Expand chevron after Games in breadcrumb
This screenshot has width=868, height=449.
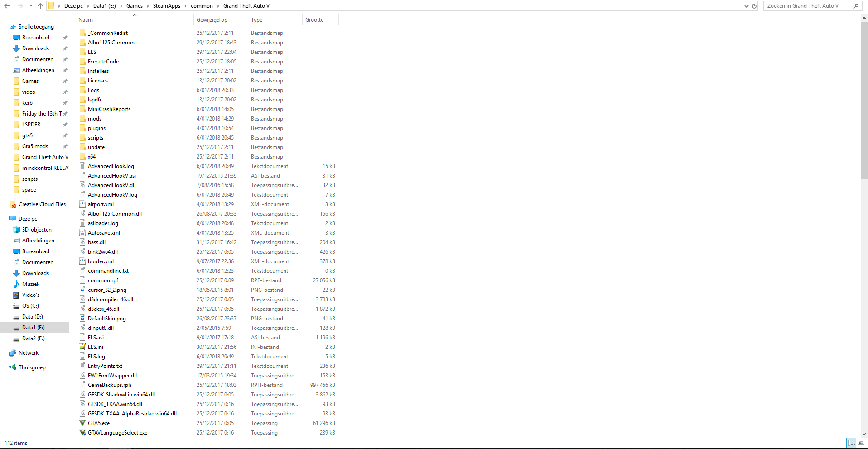click(x=148, y=6)
